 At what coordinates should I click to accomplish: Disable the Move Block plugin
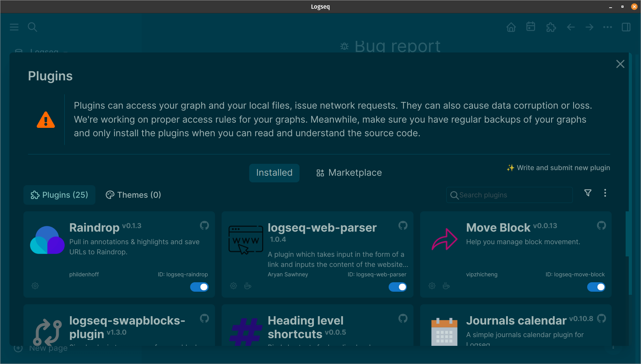tap(596, 287)
